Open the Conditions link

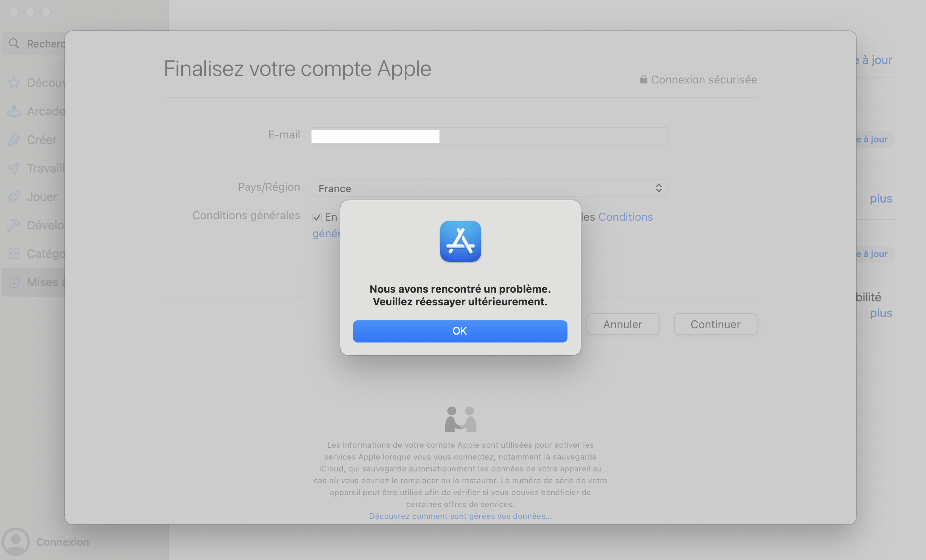point(625,217)
